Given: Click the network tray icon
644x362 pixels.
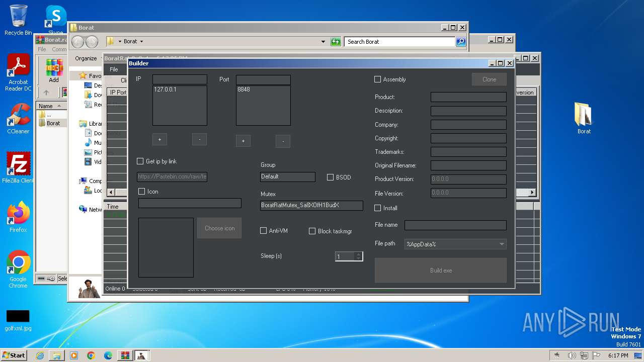Looking at the screenshot, I should [584, 355].
